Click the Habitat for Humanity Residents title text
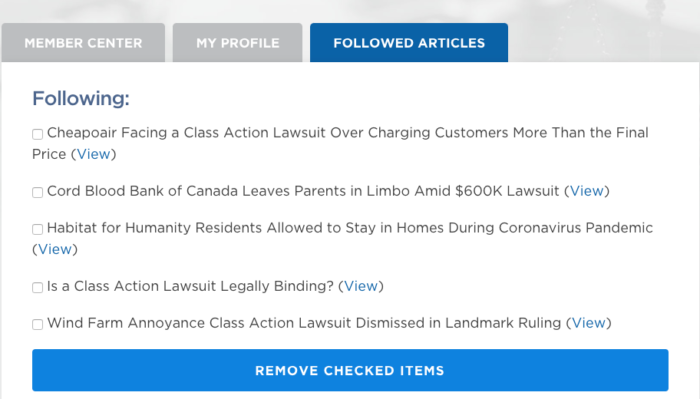700x399 pixels. pyautogui.click(x=350, y=228)
